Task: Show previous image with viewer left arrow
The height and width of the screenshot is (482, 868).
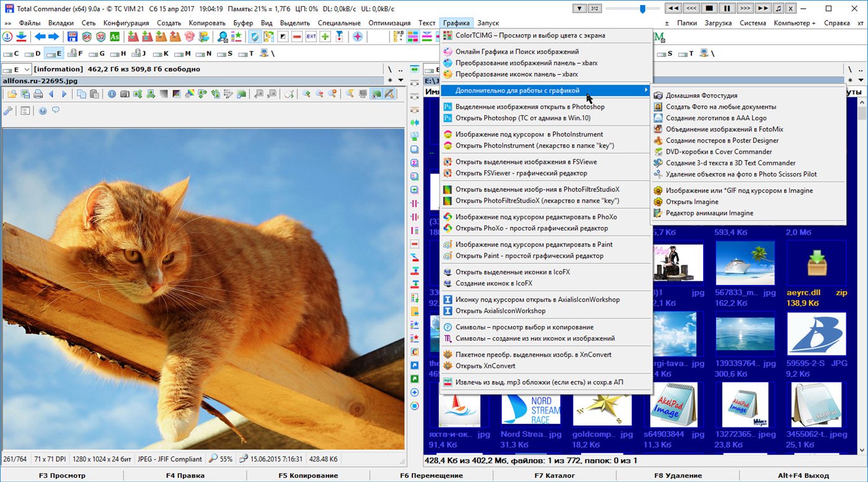Action: click(51, 94)
